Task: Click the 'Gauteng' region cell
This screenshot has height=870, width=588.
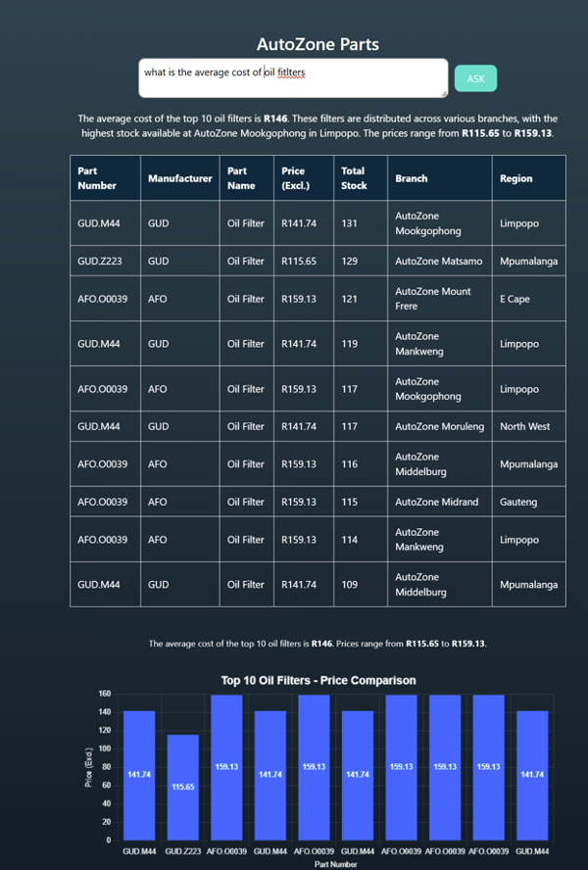Action: pos(528,502)
